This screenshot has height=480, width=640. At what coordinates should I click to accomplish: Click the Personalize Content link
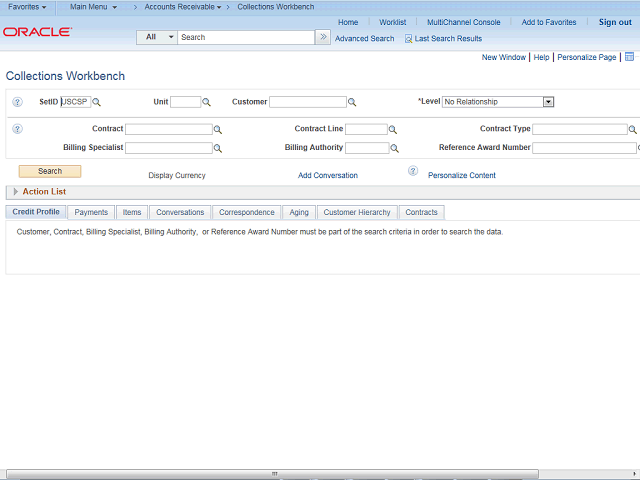(x=462, y=176)
